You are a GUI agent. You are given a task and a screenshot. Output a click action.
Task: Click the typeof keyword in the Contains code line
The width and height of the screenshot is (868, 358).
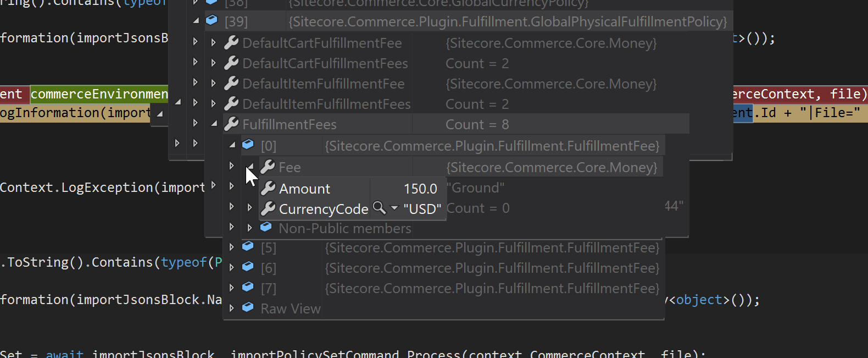click(x=183, y=262)
